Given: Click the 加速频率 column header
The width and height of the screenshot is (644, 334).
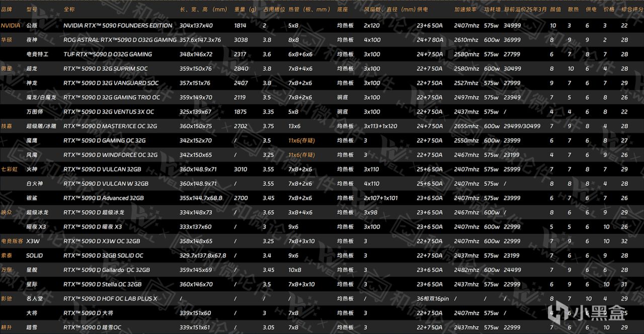Looking at the screenshot, I should click(x=465, y=10).
